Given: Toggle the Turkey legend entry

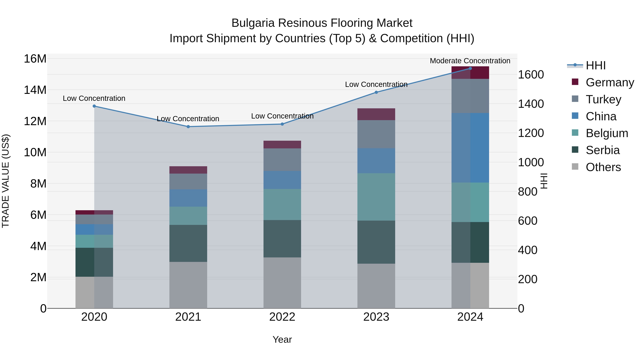Looking at the screenshot, I should [596, 99].
